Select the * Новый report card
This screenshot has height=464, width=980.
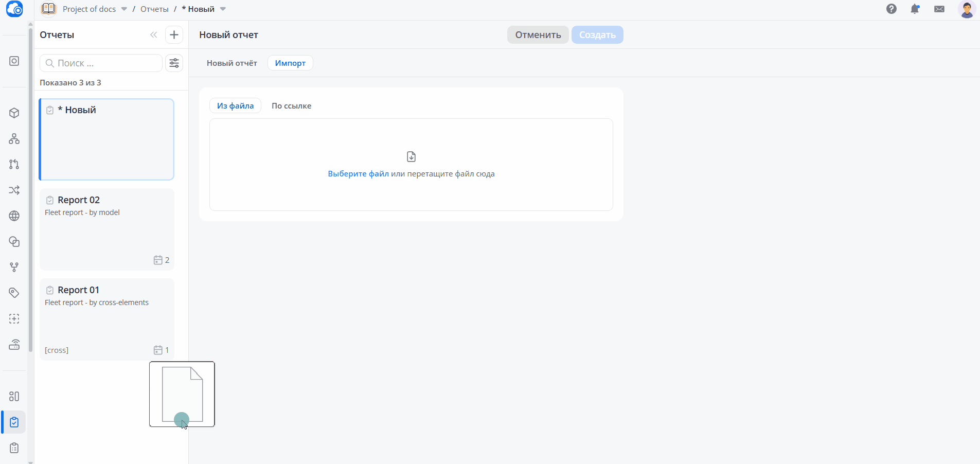106,139
